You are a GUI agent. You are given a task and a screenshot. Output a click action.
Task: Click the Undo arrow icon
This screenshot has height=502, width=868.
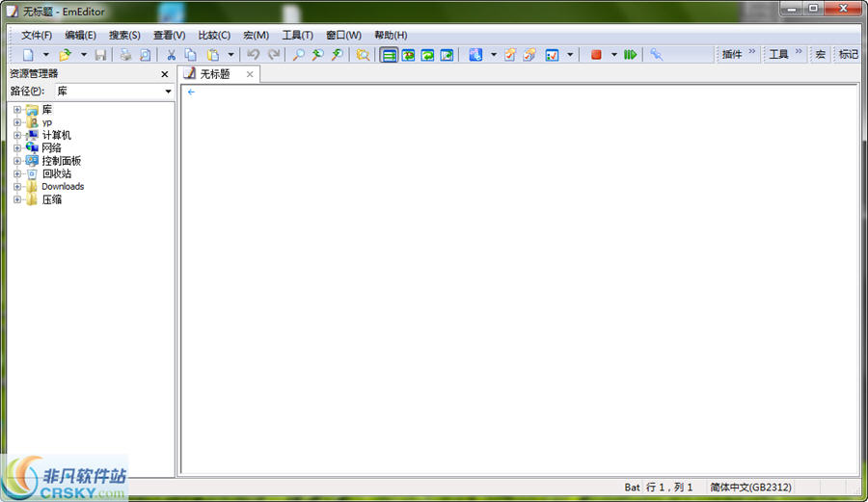coord(254,55)
